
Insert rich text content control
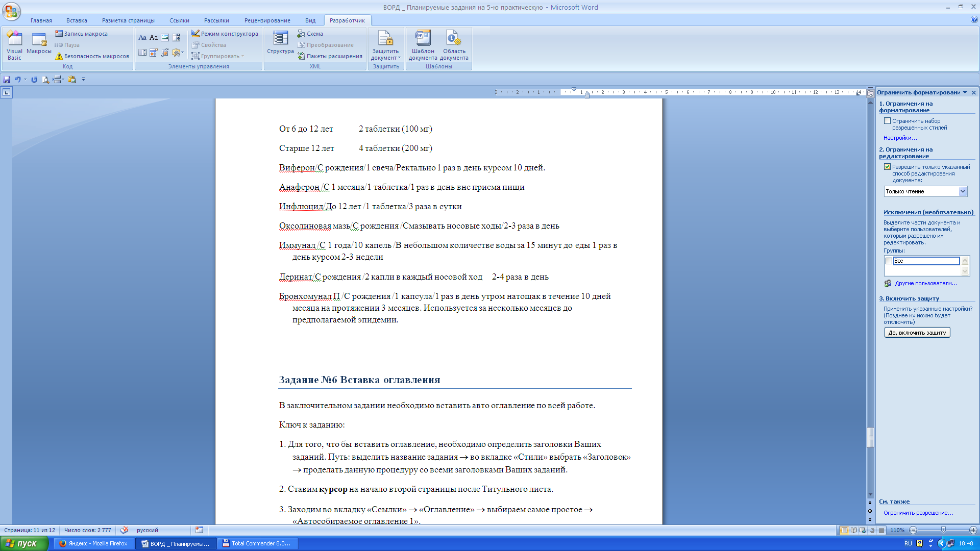click(142, 38)
